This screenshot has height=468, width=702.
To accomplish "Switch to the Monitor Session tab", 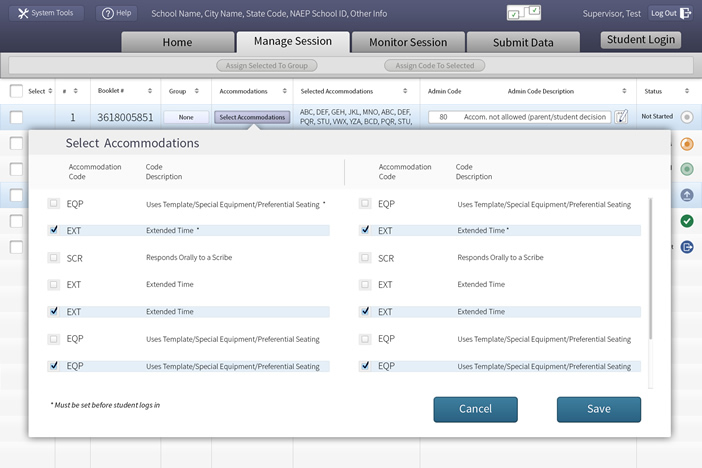I will pyautogui.click(x=408, y=42).
